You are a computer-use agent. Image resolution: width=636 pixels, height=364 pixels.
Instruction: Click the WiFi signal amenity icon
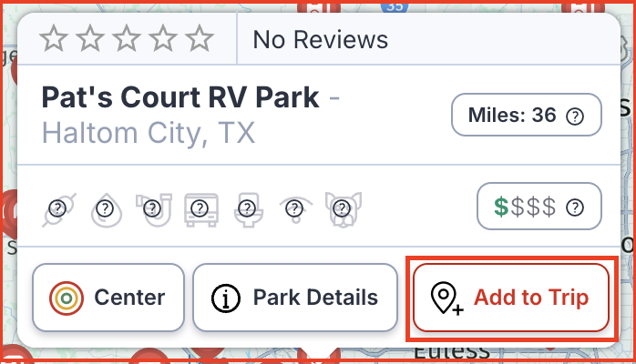coord(296,209)
